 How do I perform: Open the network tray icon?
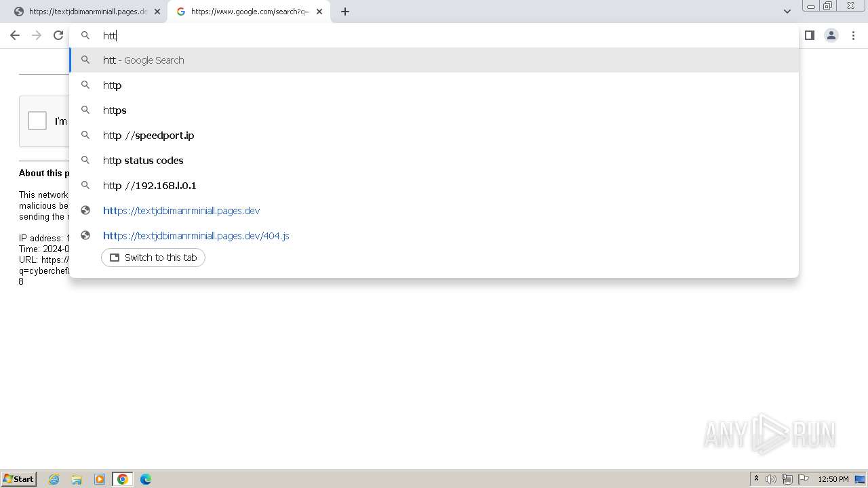(x=787, y=479)
